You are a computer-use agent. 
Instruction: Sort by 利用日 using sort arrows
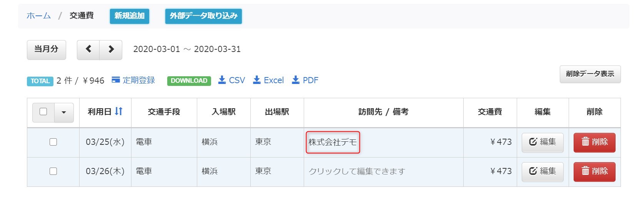coord(118,111)
